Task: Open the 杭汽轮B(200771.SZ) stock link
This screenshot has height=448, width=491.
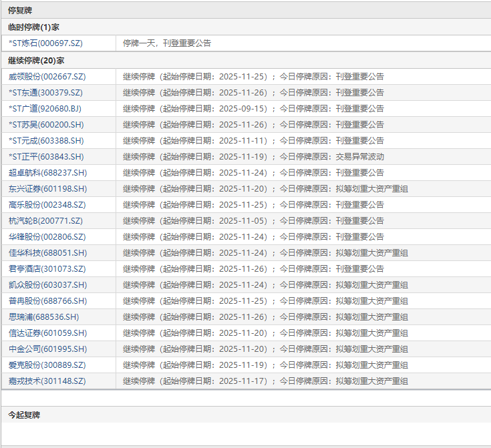Action: (x=45, y=221)
